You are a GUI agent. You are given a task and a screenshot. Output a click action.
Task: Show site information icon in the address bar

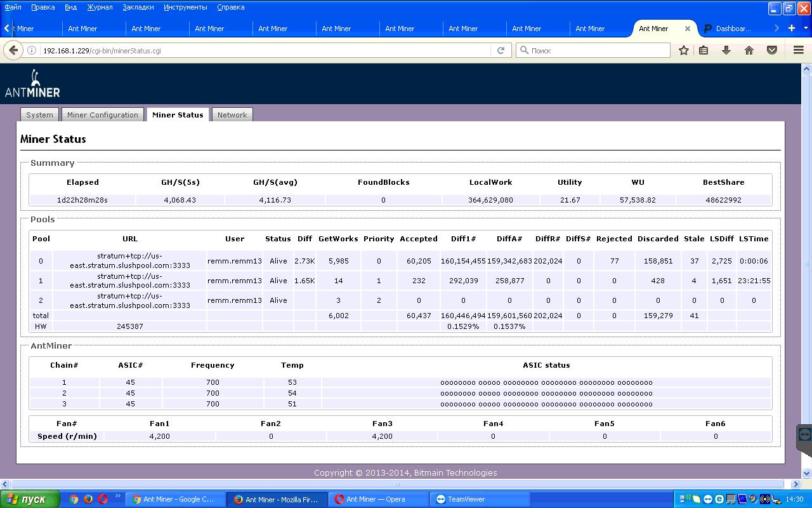point(31,50)
